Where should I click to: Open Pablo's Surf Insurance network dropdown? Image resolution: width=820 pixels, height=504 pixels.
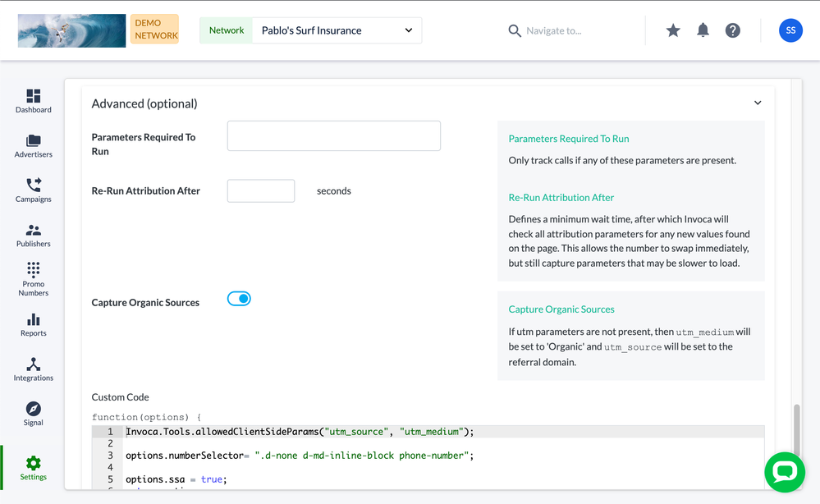[337, 30]
